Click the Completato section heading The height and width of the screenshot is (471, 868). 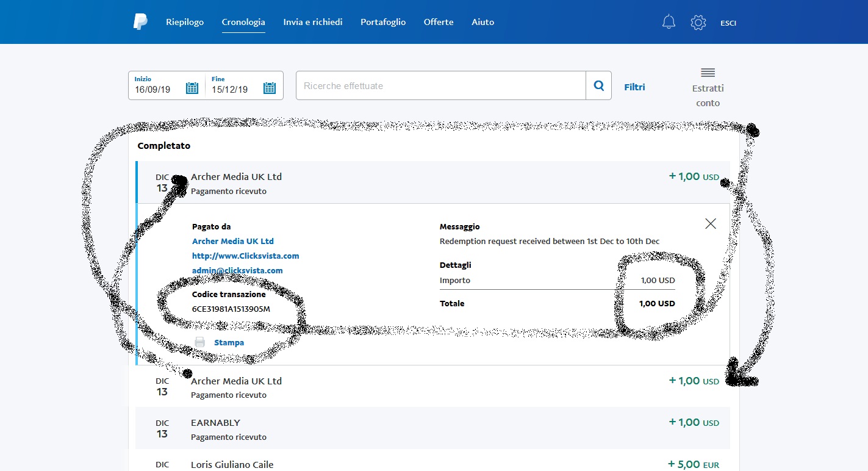(164, 146)
